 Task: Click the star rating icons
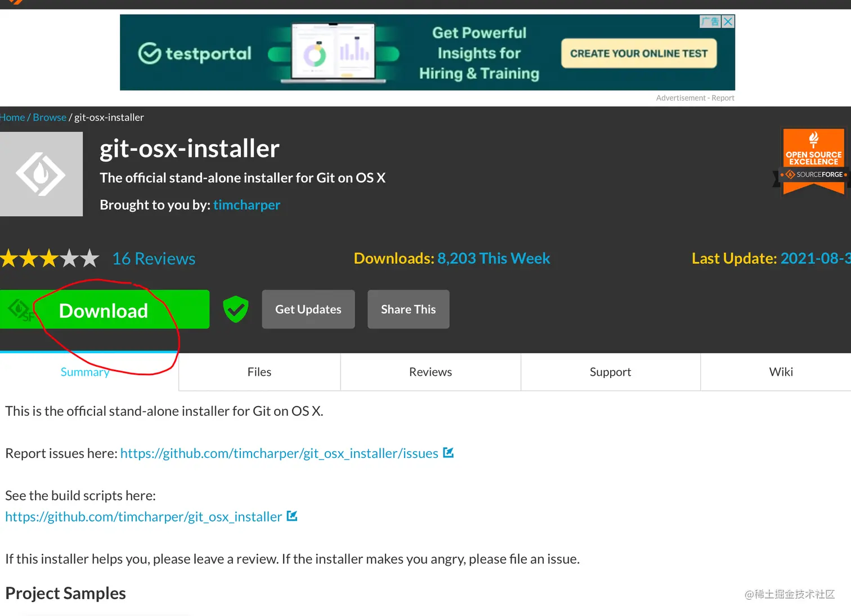[x=50, y=259]
